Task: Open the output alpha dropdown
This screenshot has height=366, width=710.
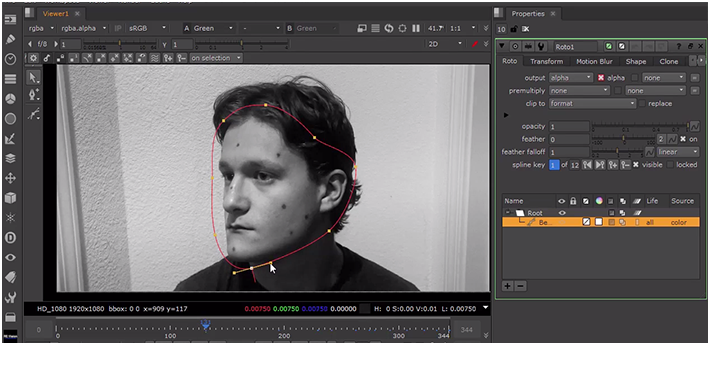Action: coord(571,78)
